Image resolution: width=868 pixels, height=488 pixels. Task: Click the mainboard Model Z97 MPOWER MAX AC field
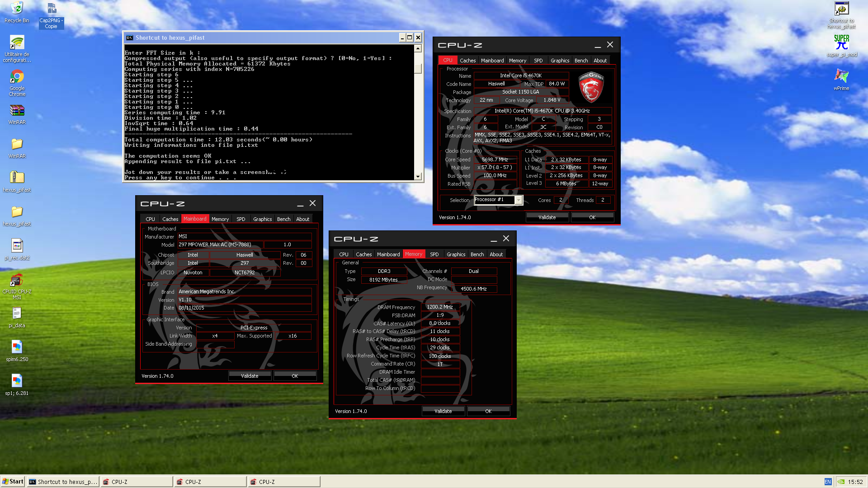220,244
